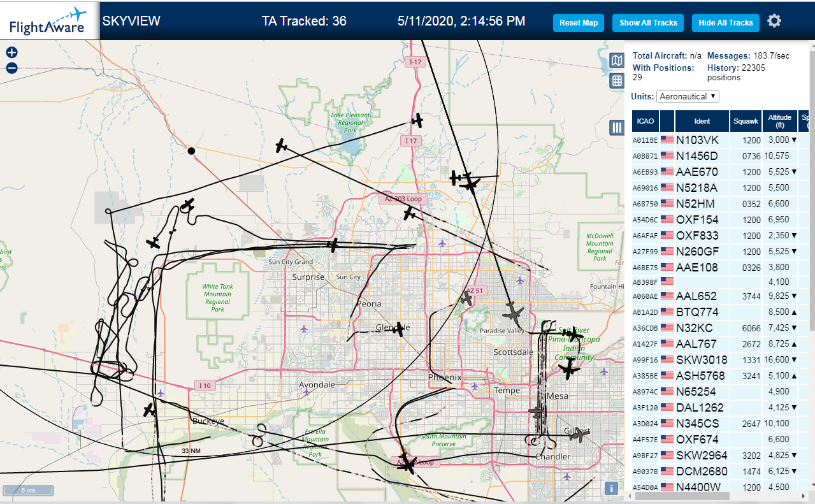Screen dimensions: 815x504
Task: Select the OXF833 aircraft row
Action: click(720, 236)
